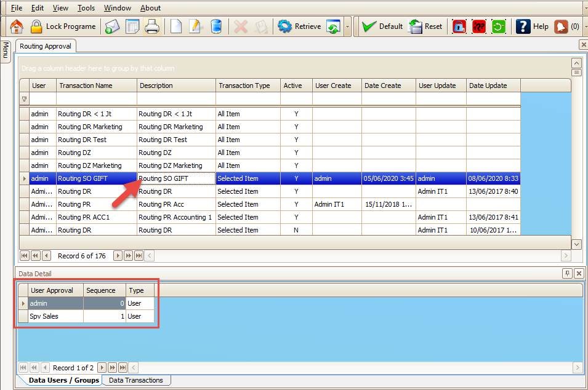Click the Reset button
The height and width of the screenshot is (390, 588).
coord(425,26)
